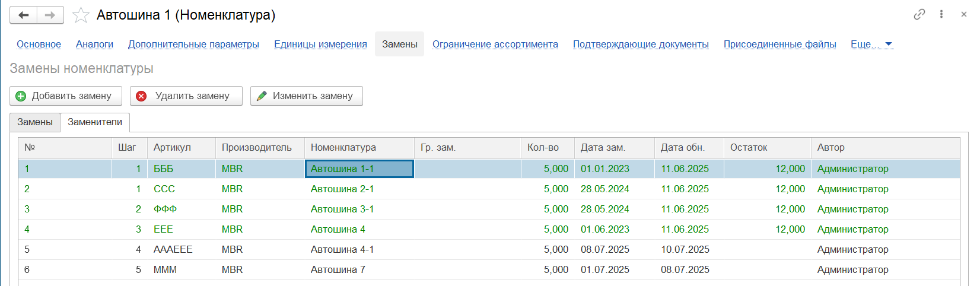Screen dimensions: 980x286
Task: Go to Дополнительные параметры
Action: (193, 44)
